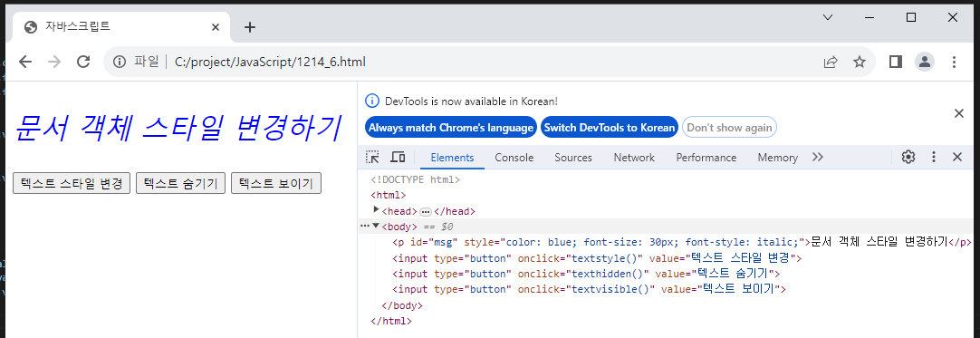This screenshot has width=980, height=338.
Task: Share this page using the share icon
Action: point(831,62)
